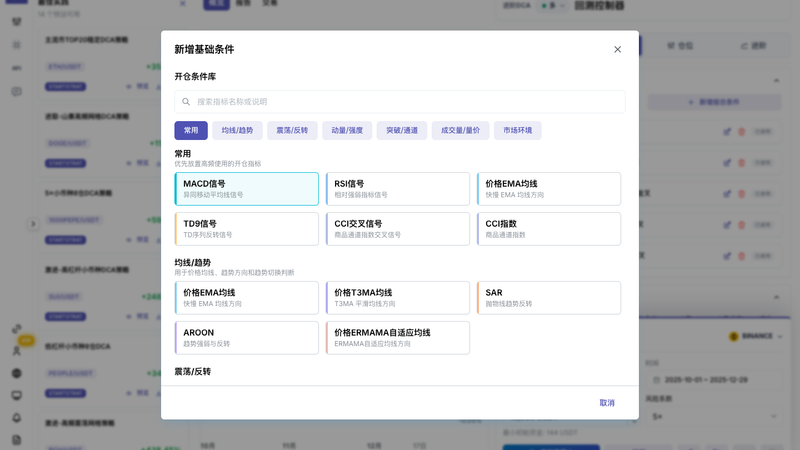Screen dimensions: 800x450
Task: Click the 优先放置高频使用的开仓指标 description
Action: coord(218,164)
